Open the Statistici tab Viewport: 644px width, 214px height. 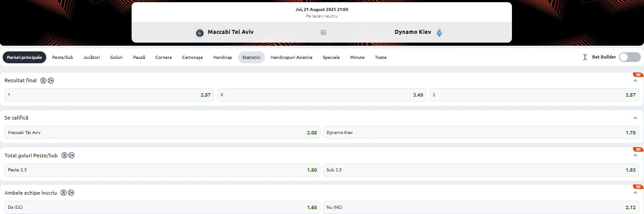coord(251,57)
